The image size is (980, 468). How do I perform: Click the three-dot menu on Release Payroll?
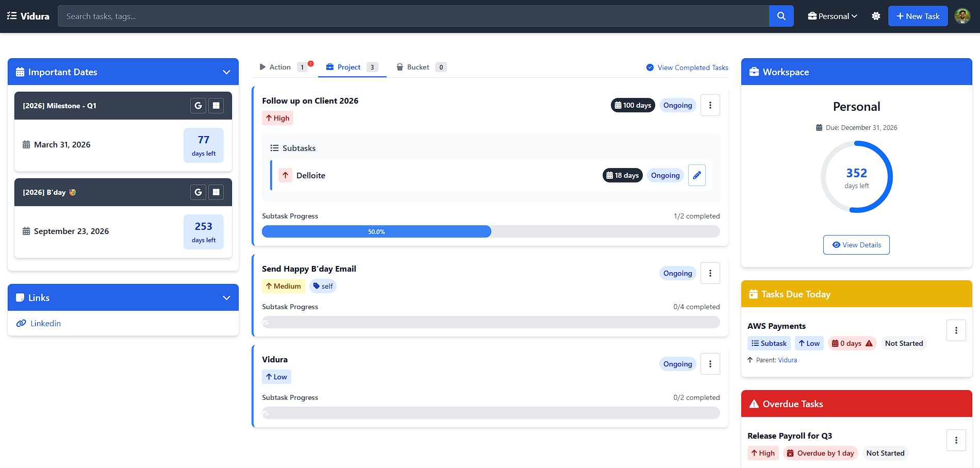click(956, 440)
